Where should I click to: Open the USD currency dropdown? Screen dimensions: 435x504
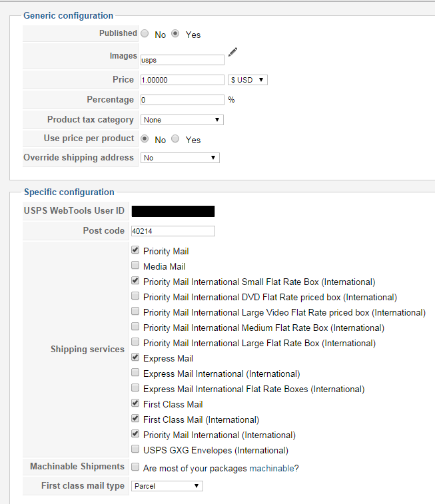click(247, 80)
